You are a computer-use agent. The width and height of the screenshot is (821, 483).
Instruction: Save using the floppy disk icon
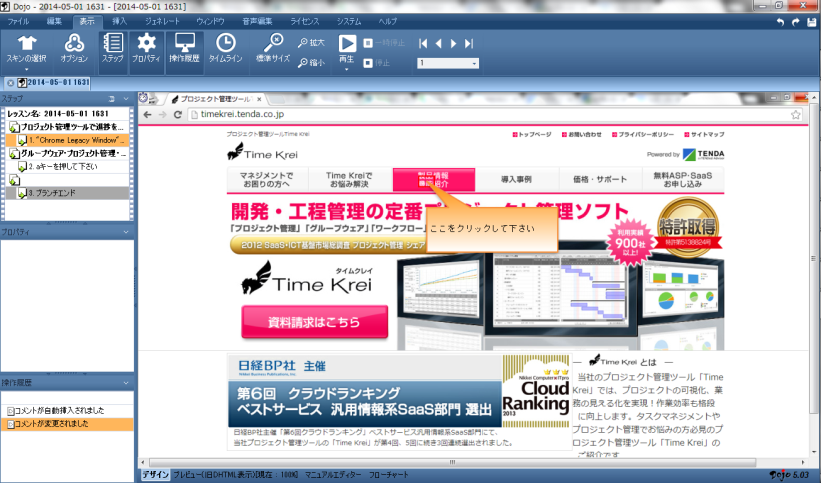click(812, 22)
